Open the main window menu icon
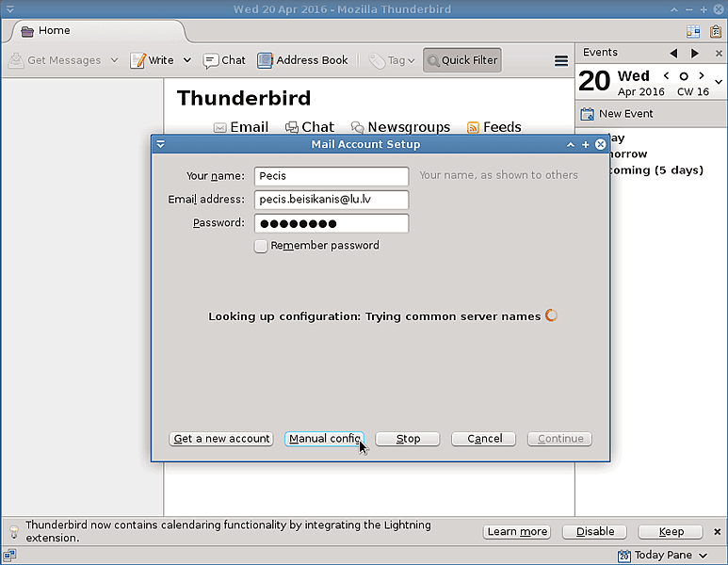 (9, 8)
